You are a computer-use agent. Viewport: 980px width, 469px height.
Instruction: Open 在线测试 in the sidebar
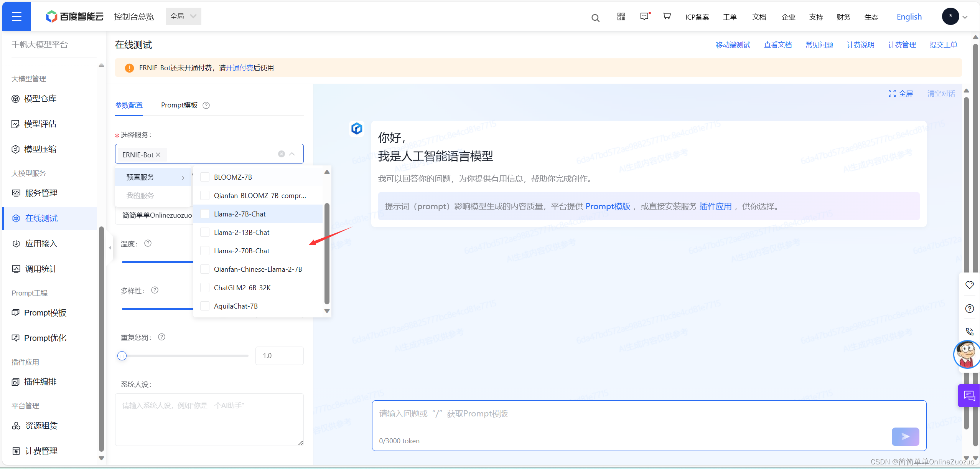(50, 218)
